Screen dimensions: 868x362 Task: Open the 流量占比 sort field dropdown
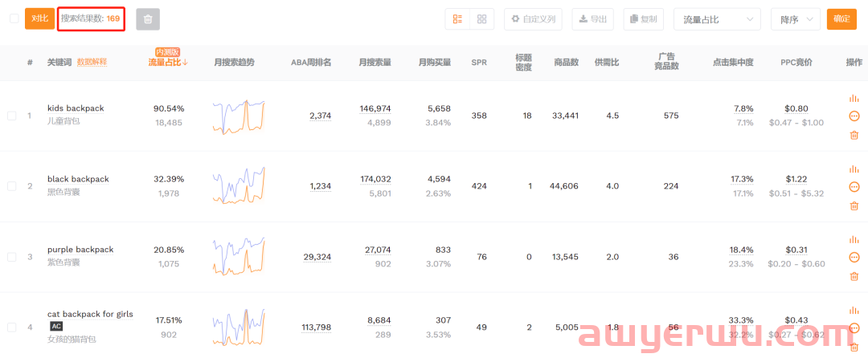pos(716,19)
